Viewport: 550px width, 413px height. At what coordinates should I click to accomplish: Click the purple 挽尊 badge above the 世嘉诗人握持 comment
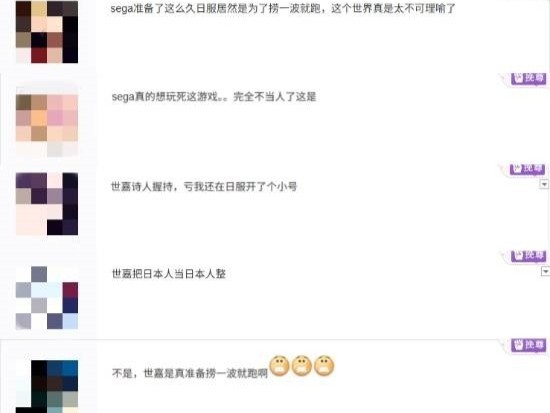pyautogui.click(x=527, y=169)
